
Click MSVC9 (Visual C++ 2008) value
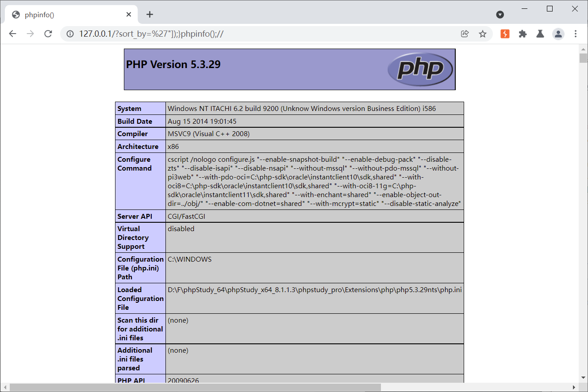pyautogui.click(x=208, y=134)
